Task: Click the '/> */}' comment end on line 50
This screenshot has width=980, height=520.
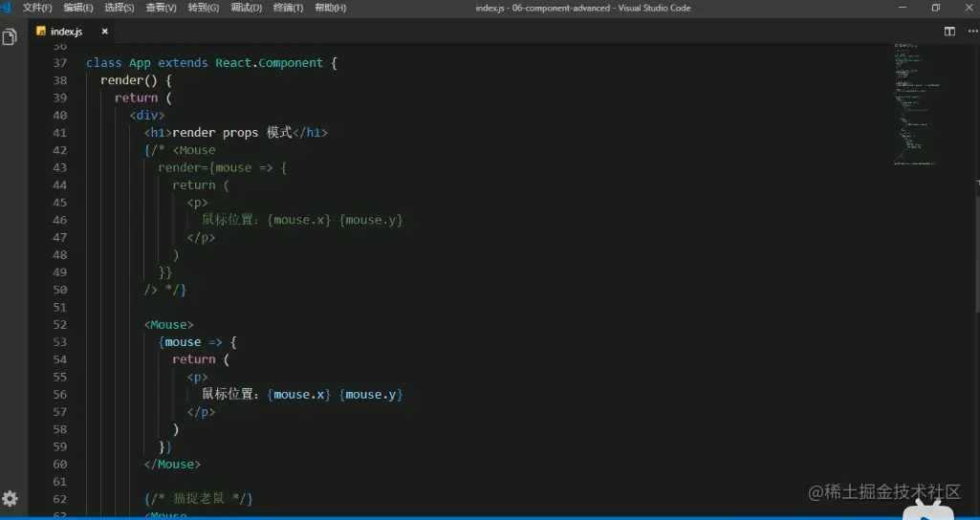Action: click(x=165, y=290)
